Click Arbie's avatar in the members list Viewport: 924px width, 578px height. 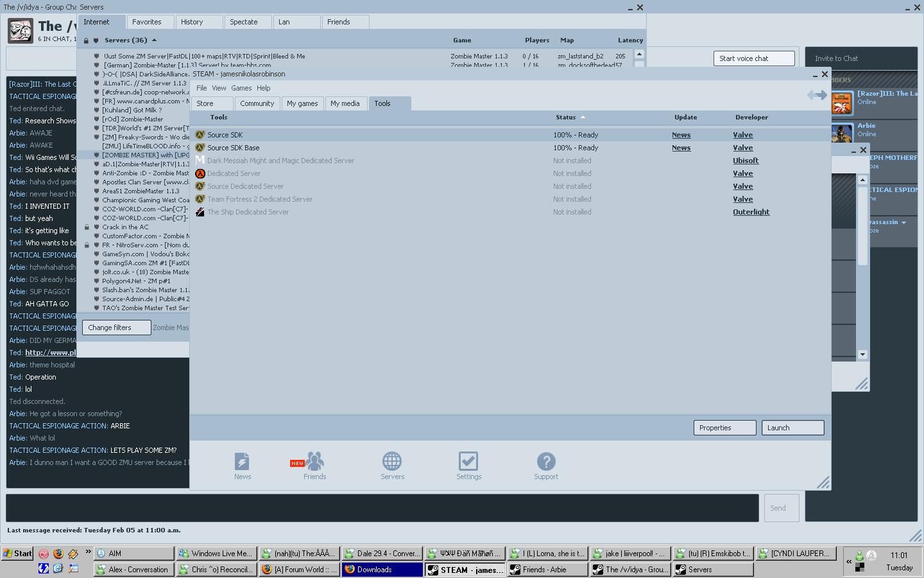[842, 133]
